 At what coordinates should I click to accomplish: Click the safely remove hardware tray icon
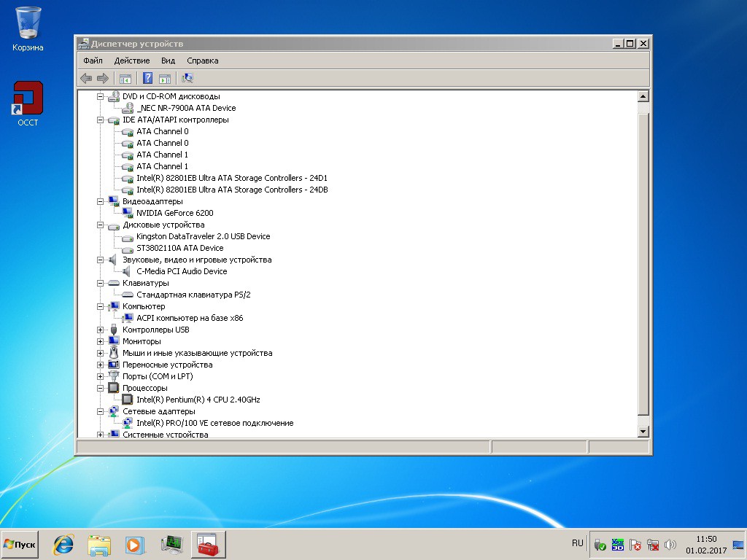coord(600,544)
